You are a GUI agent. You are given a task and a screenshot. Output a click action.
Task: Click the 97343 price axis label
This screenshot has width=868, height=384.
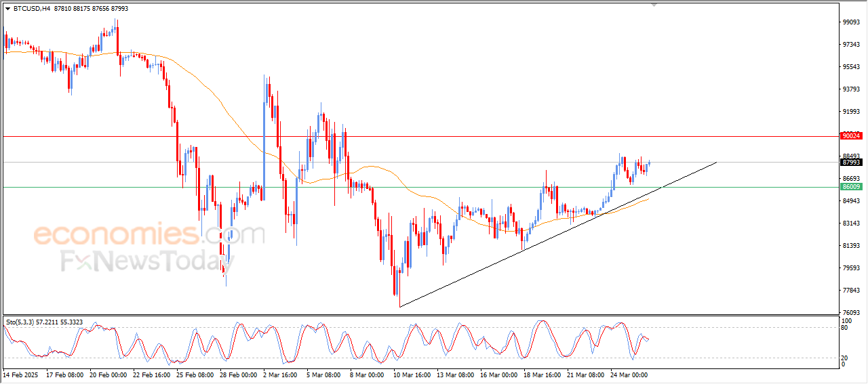coord(851,45)
